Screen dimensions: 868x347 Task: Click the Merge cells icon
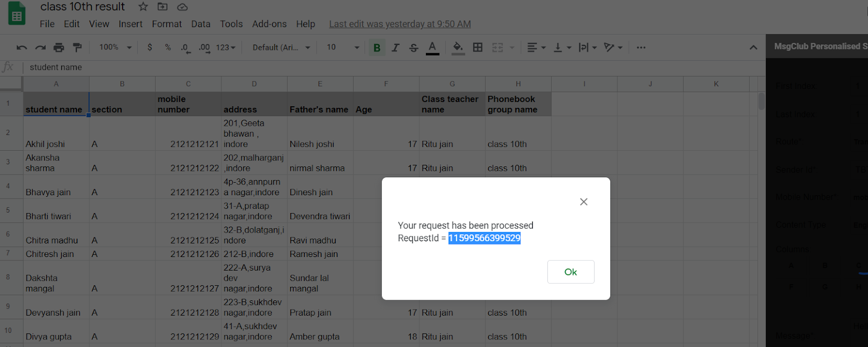click(x=497, y=48)
